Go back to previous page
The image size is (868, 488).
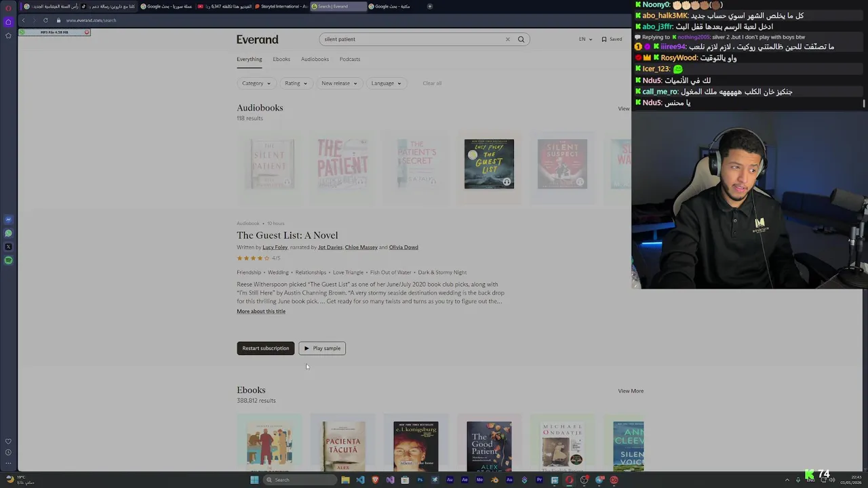coord(23,20)
